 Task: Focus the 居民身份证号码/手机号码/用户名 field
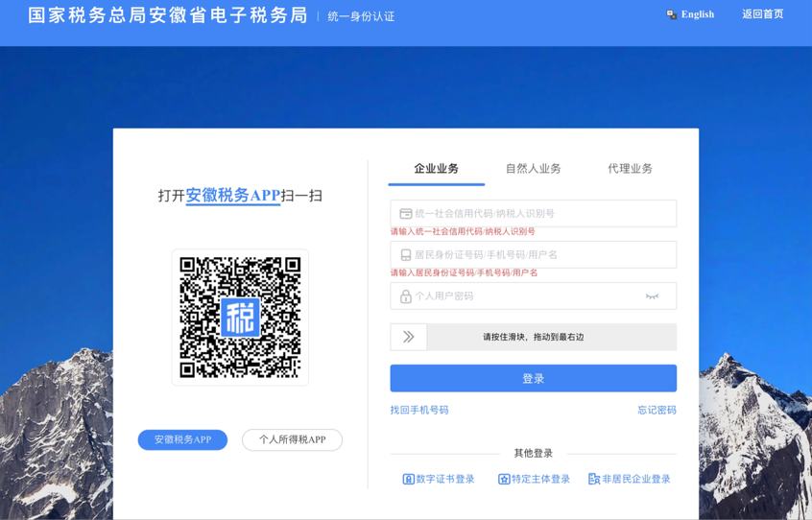533,254
